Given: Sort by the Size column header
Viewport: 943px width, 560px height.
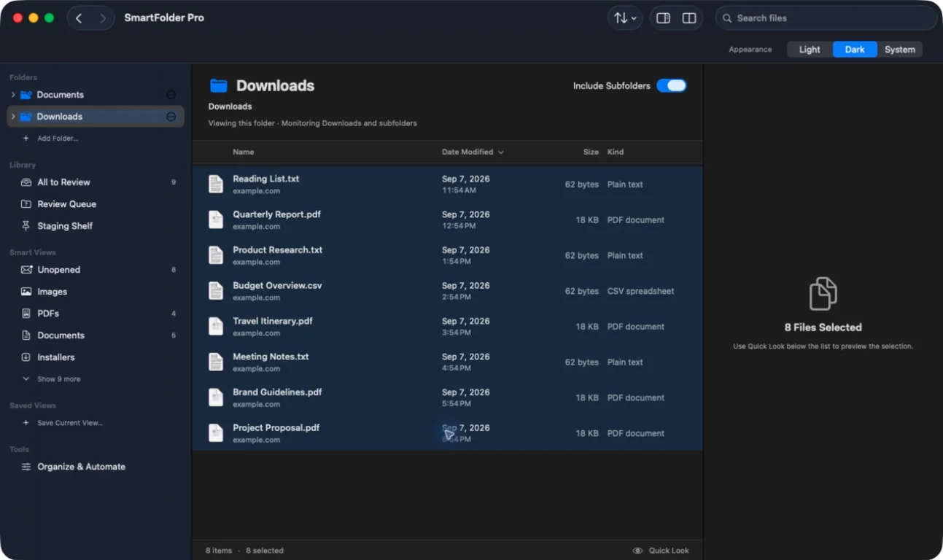Looking at the screenshot, I should click(x=591, y=152).
